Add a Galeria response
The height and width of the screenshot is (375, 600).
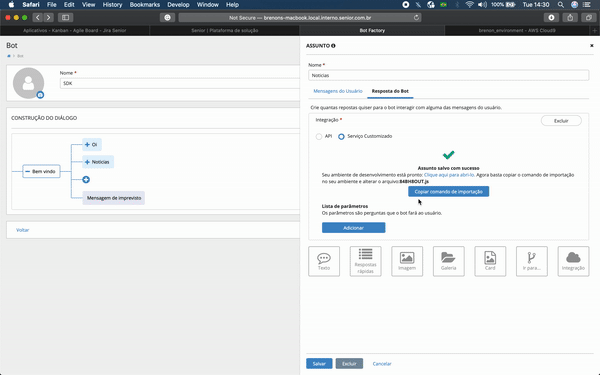[x=448, y=261]
